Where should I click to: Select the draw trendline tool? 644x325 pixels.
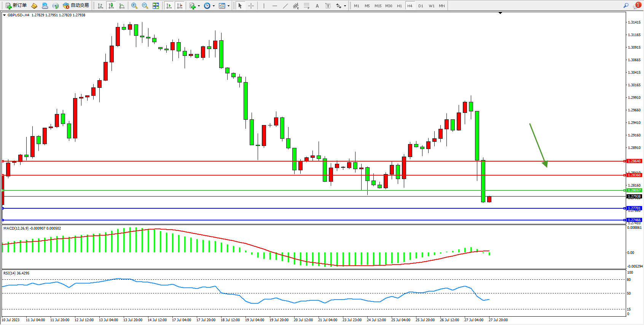coord(285,6)
